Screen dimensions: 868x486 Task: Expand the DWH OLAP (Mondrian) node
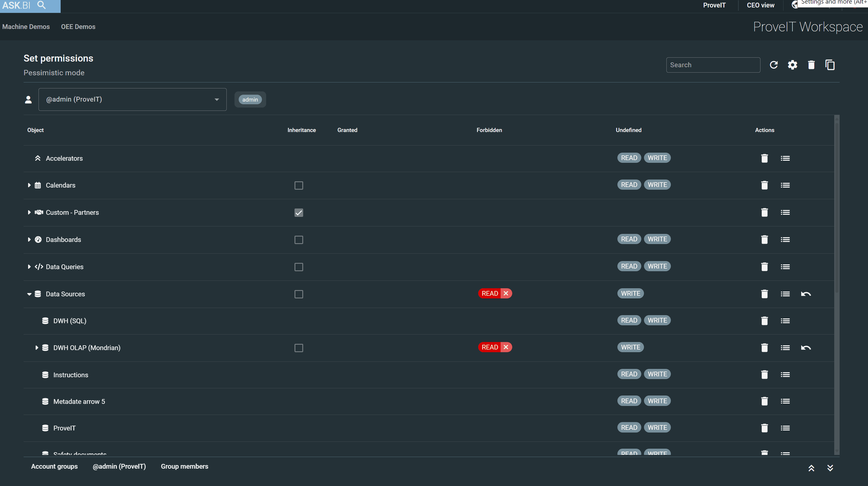coord(37,347)
